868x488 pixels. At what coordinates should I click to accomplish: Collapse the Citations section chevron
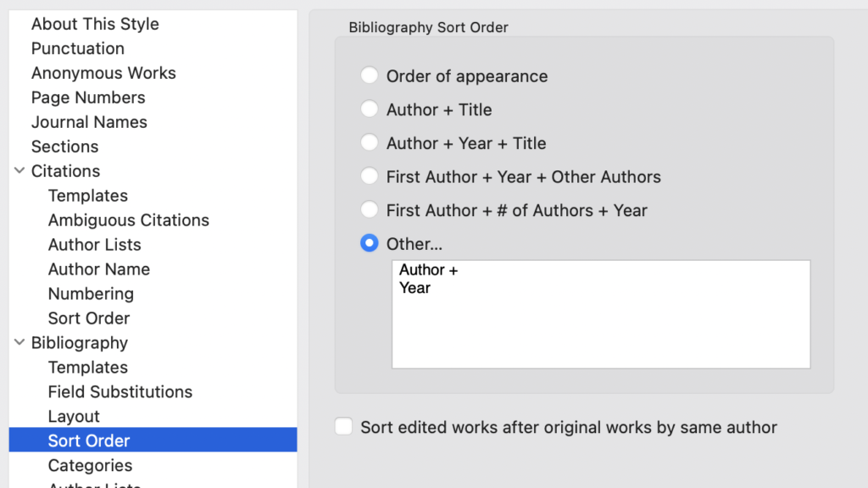point(19,170)
